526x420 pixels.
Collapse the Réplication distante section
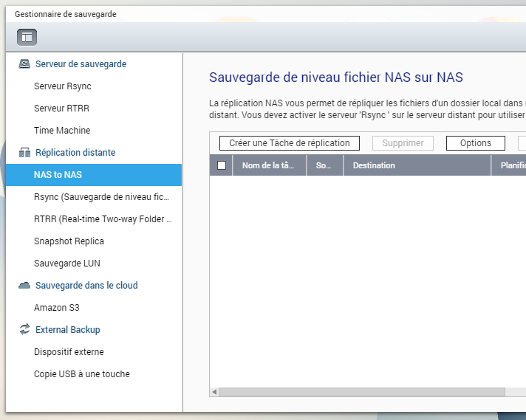tap(75, 153)
